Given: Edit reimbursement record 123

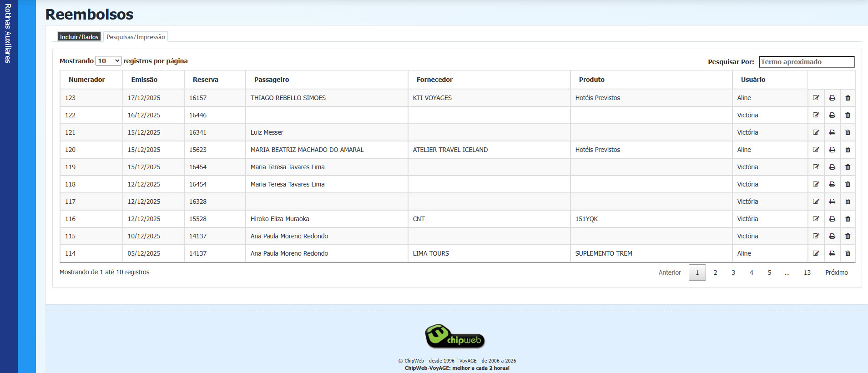Looking at the screenshot, I should tap(816, 98).
